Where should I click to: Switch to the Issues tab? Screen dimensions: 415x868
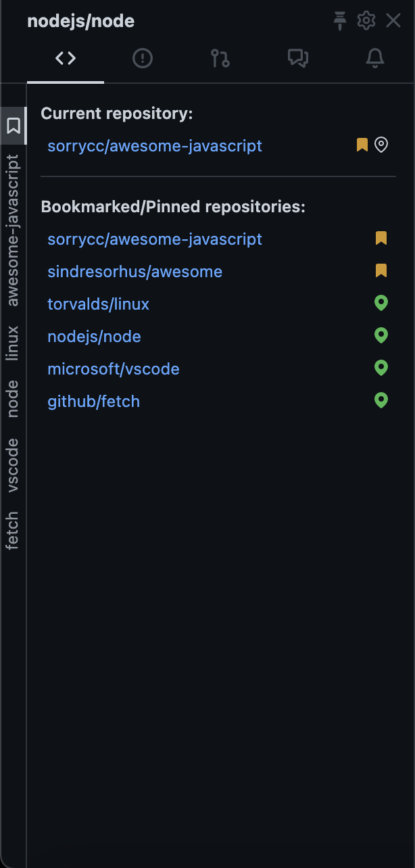(143, 59)
